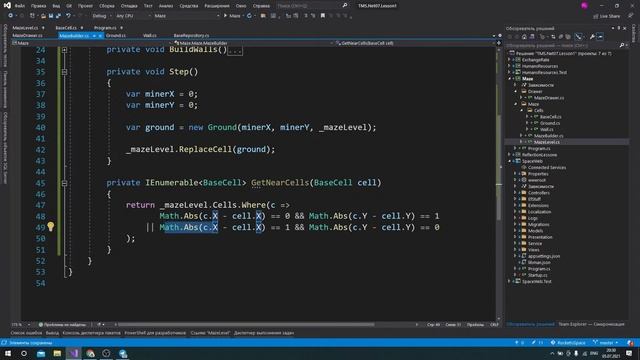Click the Home icon in Solution Explorer toolbar
This screenshot has height=360, width=640.
coord(524,37)
